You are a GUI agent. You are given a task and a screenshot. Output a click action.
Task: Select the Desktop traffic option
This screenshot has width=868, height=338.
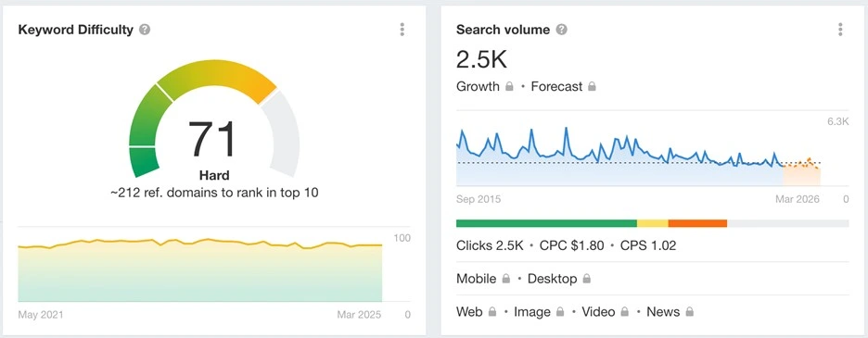(x=559, y=279)
